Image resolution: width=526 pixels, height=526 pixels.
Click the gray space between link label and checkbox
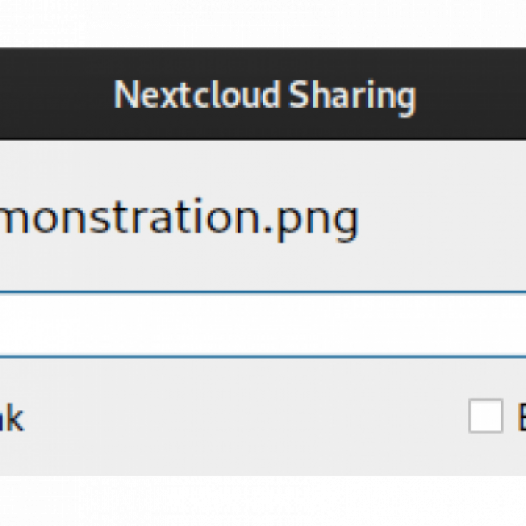245,416
